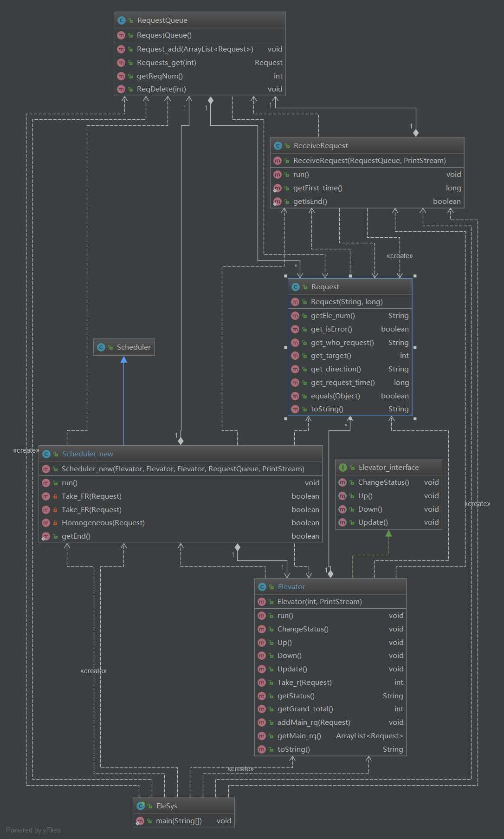Image resolution: width=504 pixels, height=839 pixels.
Task: Click the method icon beside Take_r(Request)
Action: click(x=262, y=683)
